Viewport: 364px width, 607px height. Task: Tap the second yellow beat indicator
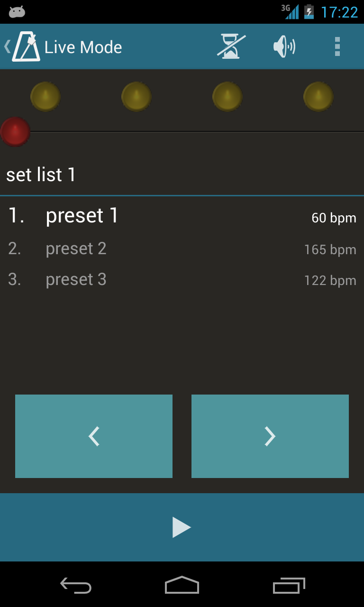(136, 97)
